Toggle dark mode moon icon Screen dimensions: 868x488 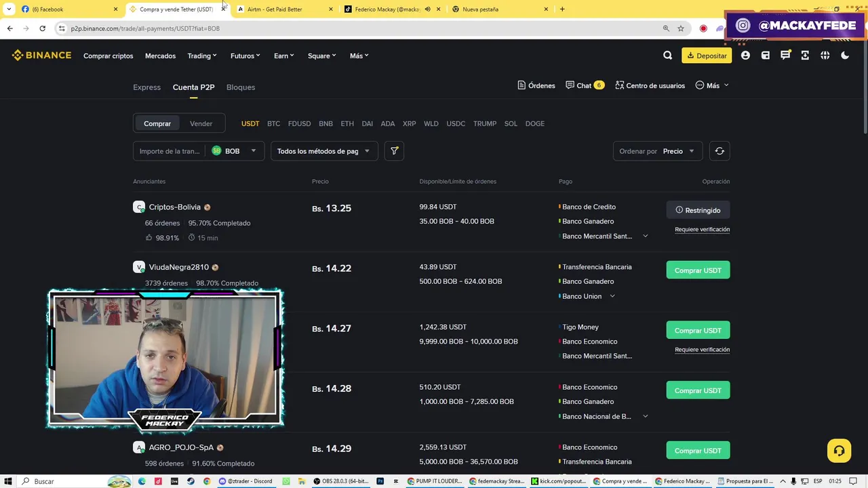[845, 56]
